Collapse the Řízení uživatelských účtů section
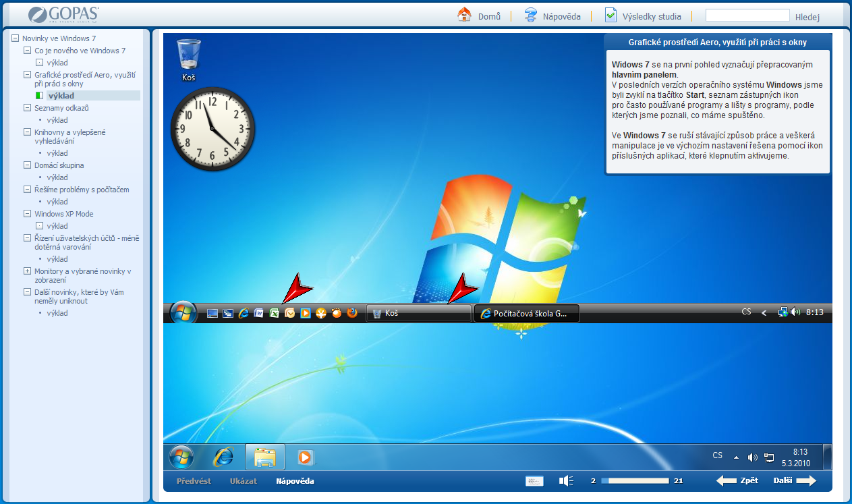This screenshot has width=852, height=504. pyautogui.click(x=27, y=238)
